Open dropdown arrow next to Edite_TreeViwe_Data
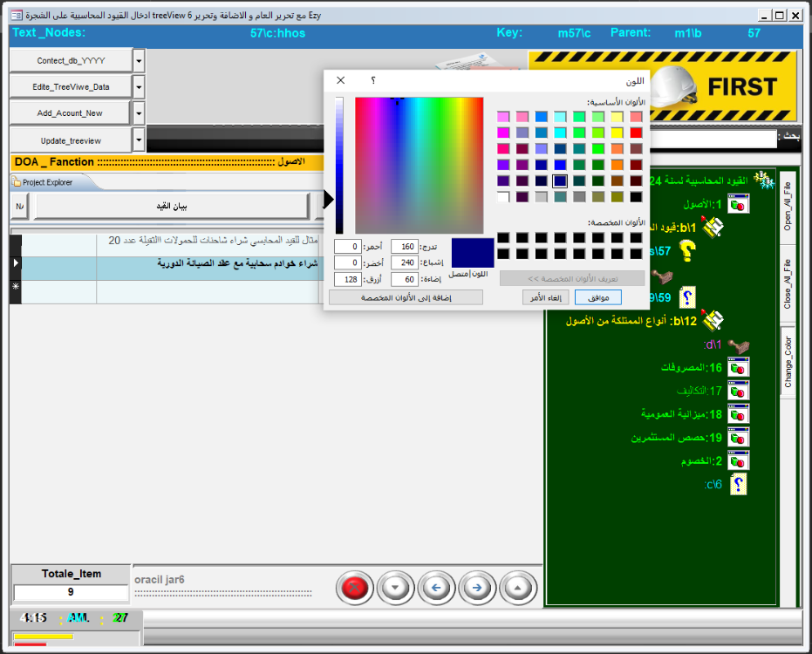The height and width of the screenshot is (654, 812). point(140,87)
